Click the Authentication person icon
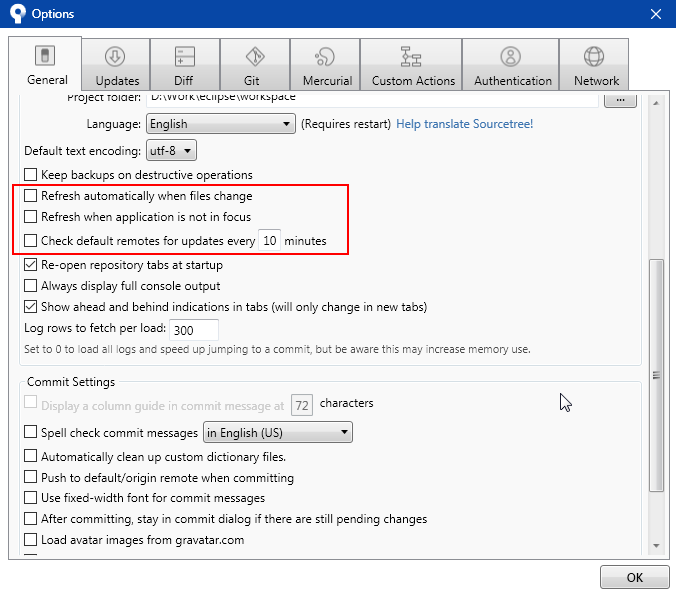The image size is (676, 594). point(510,56)
